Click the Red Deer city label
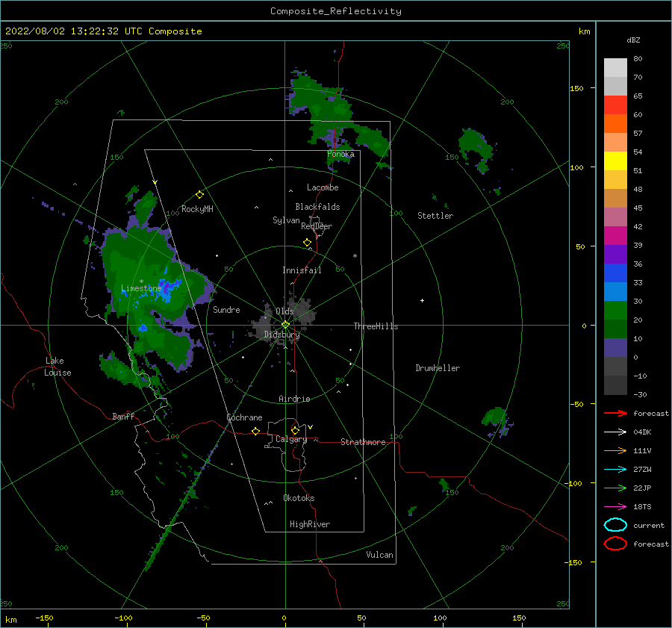 pyautogui.click(x=317, y=226)
